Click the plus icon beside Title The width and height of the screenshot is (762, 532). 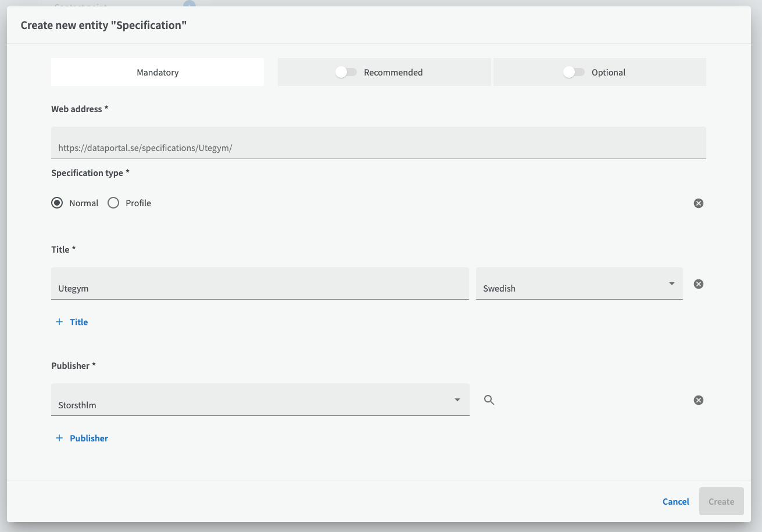click(x=59, y=322)
